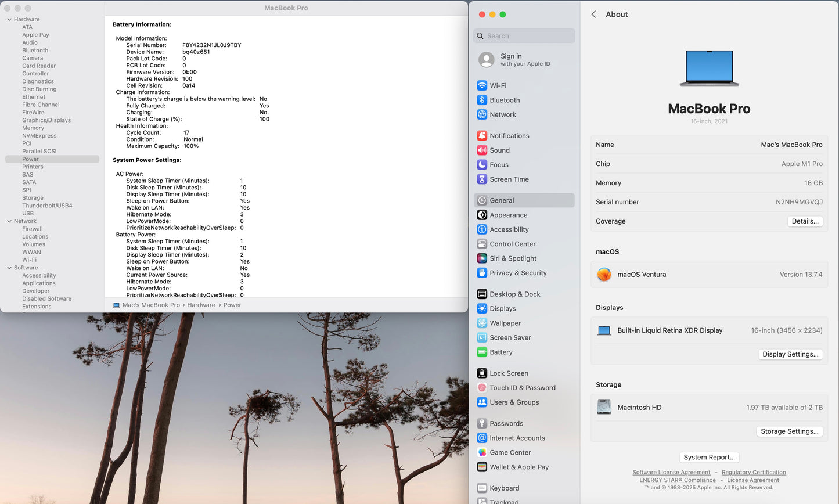This screenshot has width=839, height=504.
Task: Select the Appearance icon
Action: pyautogui.click(x=482, y=215)
